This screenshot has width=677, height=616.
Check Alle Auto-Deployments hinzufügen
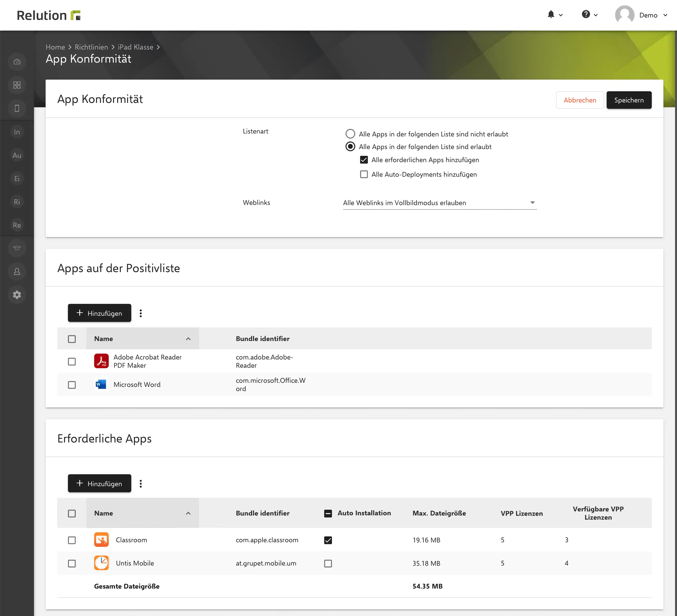[364, 174]
